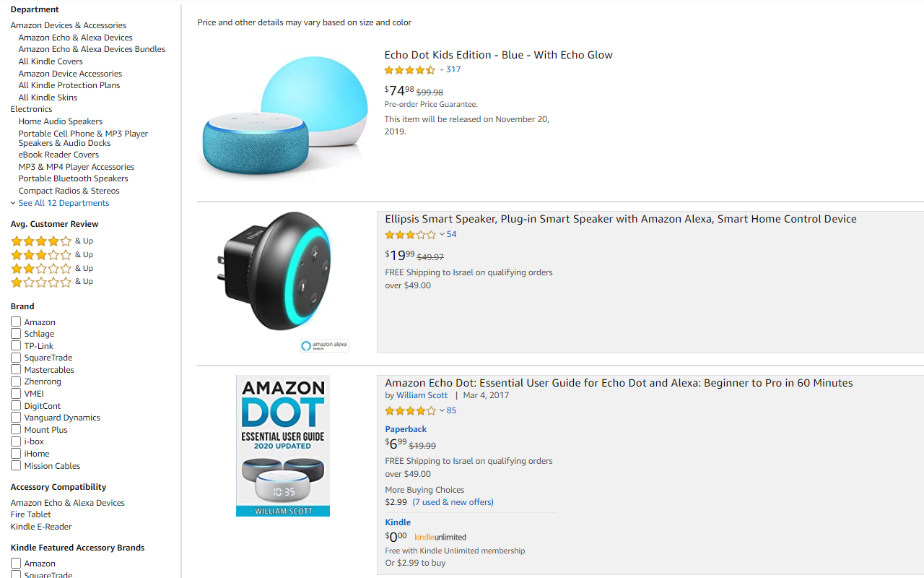924x578 pixels.
Task: Click the Echo Dot Kids Edition star rating
Action: pyautogui.click(x=410, y=70)
